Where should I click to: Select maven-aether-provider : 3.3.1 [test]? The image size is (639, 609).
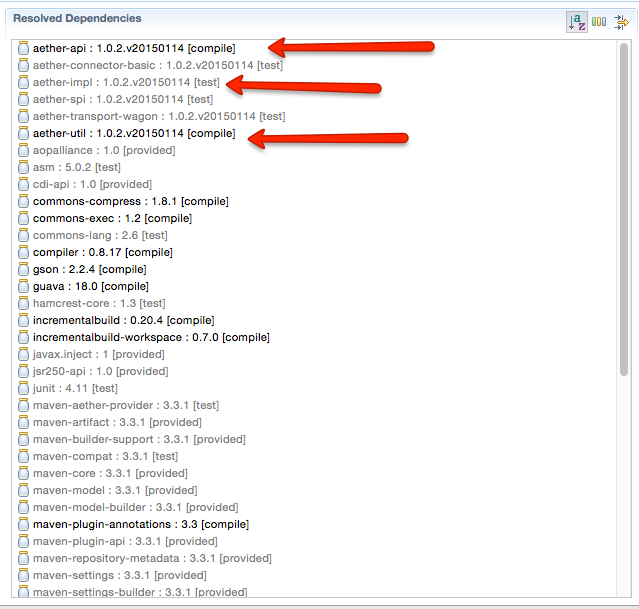(126, 405)
